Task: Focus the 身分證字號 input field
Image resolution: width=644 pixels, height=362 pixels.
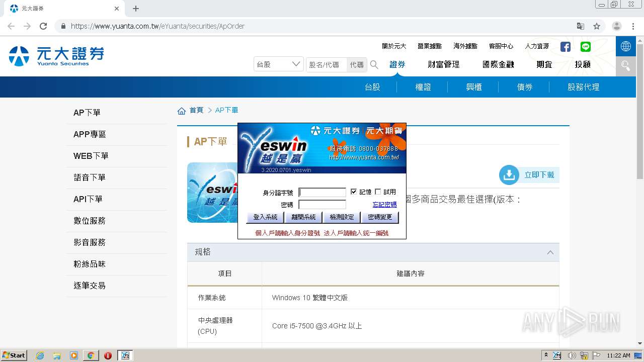Action: click(x=323, y=192)
